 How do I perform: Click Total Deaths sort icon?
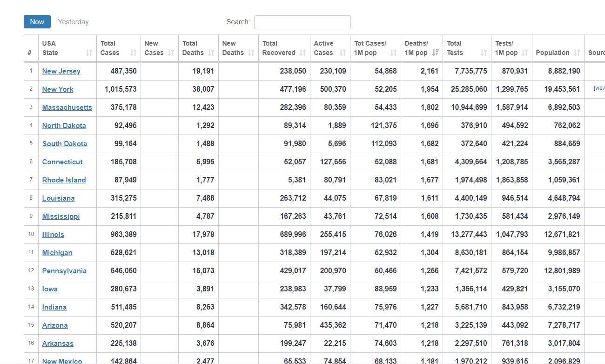211,53
